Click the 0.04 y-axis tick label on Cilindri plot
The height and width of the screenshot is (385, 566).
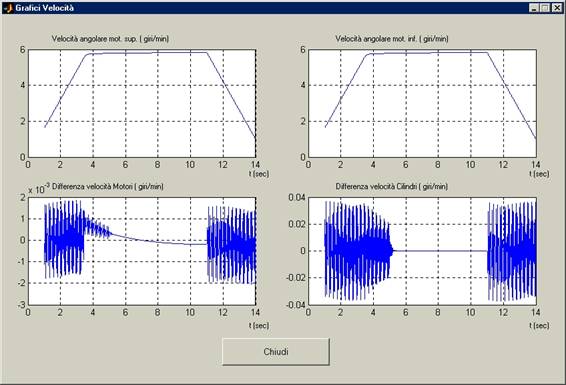click(x=297, y=197)
